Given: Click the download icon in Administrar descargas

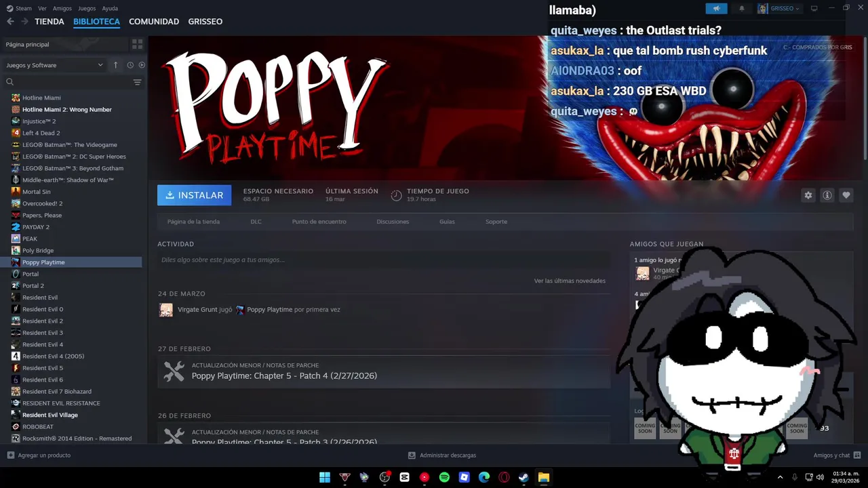Looking at the screenshot, I should pos(412,455).
